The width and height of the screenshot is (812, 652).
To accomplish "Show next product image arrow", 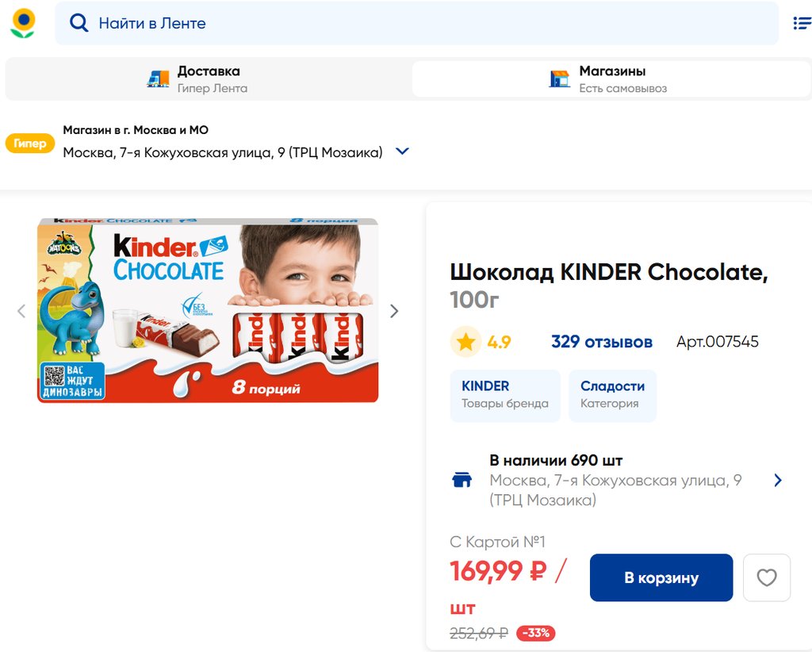I will [x=394, y=311].
